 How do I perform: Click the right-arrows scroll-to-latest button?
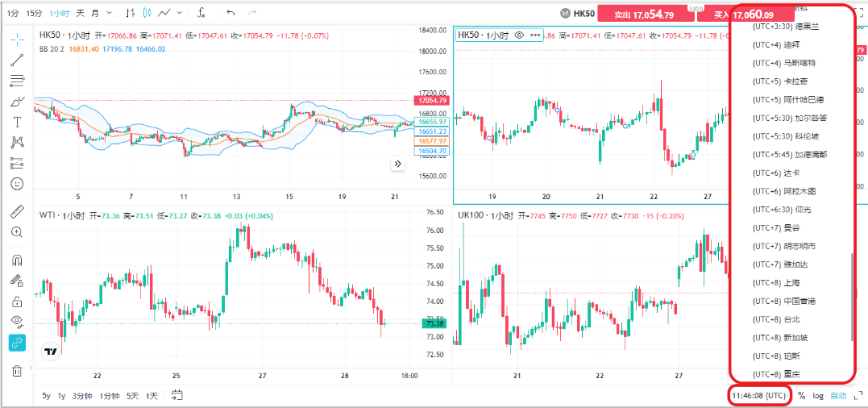[398, 164]
